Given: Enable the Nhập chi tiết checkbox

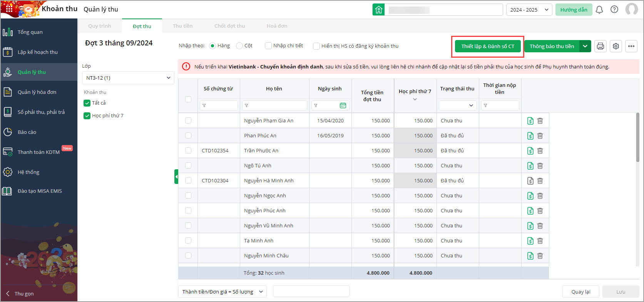Looking at the screenshot, I should (x=268, y=46).
